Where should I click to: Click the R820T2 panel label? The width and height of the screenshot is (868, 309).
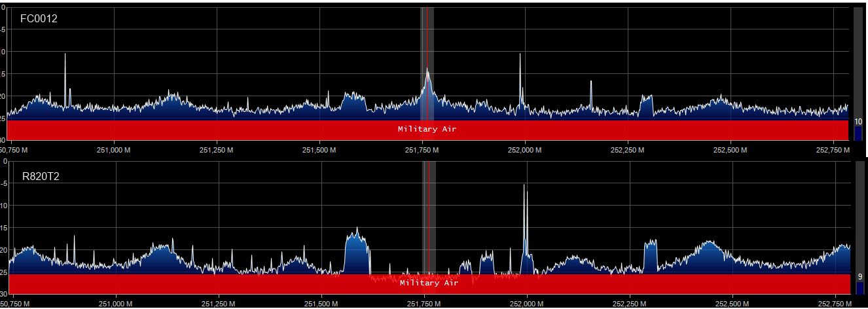tap(40, 175)
